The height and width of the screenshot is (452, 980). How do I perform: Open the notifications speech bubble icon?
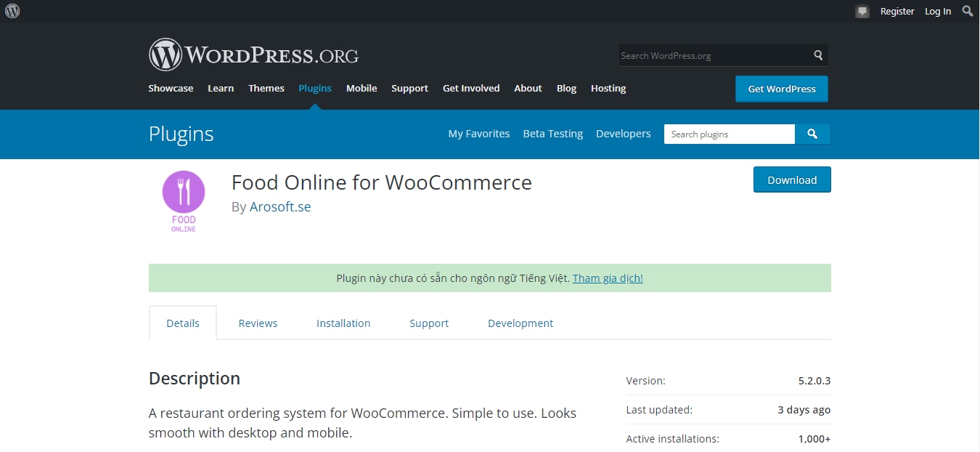click(862, 12)
